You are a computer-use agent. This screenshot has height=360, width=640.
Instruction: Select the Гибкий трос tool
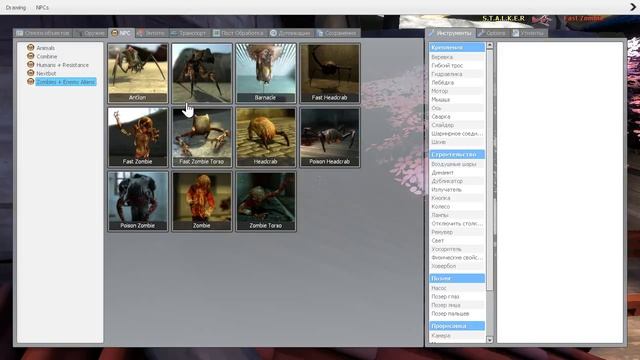[x=457, y=66]
